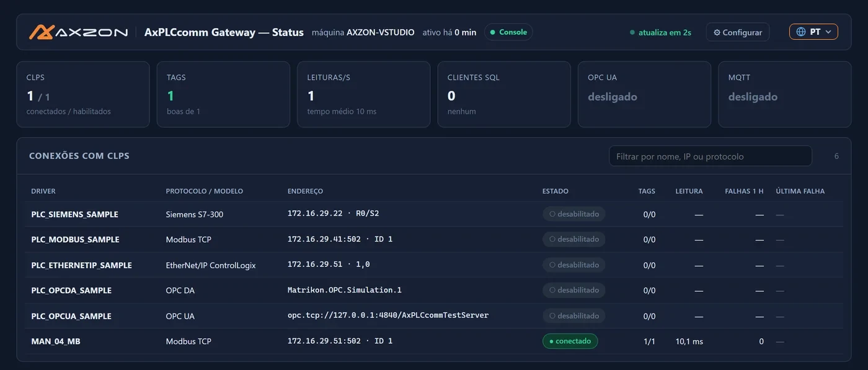Click desabilitado badge for PLC_OPCDA_SAMPLE

(573, 290)
